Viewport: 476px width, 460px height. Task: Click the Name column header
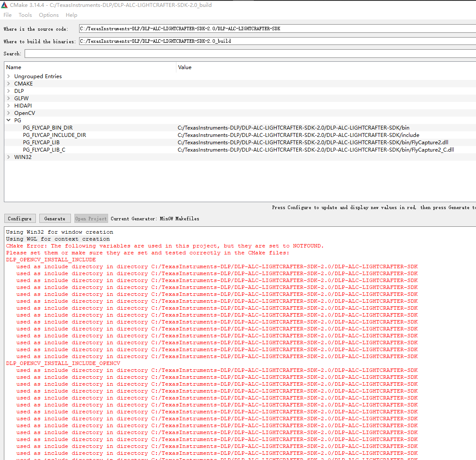[90, 67]
